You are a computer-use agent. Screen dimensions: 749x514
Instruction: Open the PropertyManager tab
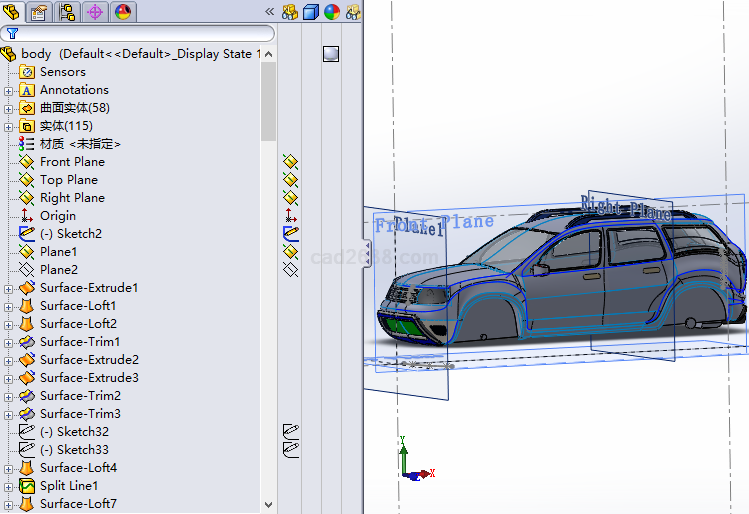tap(40, 12)
